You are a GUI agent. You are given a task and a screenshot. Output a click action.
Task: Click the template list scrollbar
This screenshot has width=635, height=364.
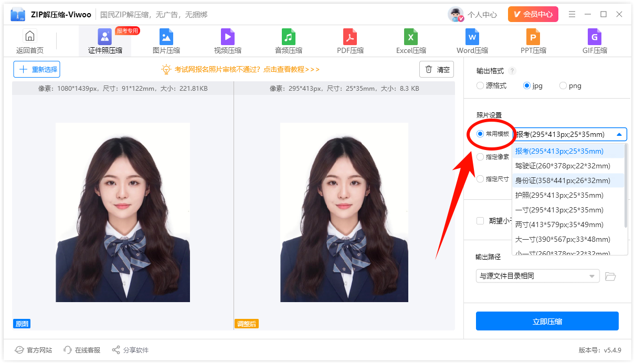(626, 186)
